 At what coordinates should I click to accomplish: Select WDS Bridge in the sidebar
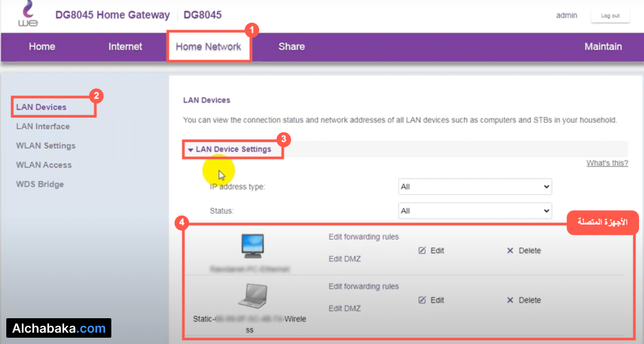[40, 184]
